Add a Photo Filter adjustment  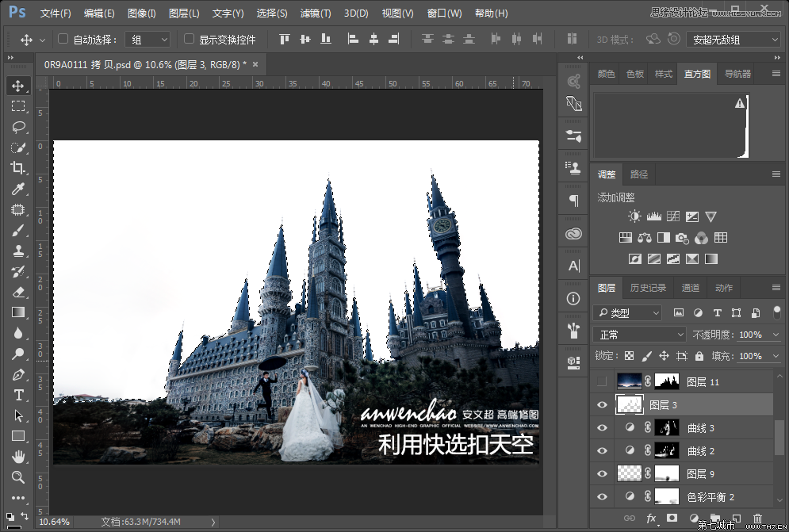click(682, 238)
